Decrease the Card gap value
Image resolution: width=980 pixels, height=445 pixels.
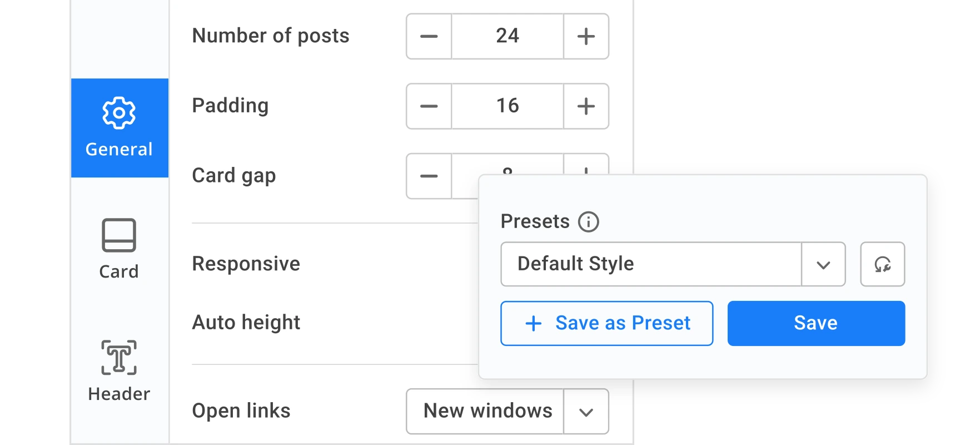tap(429, 176)
